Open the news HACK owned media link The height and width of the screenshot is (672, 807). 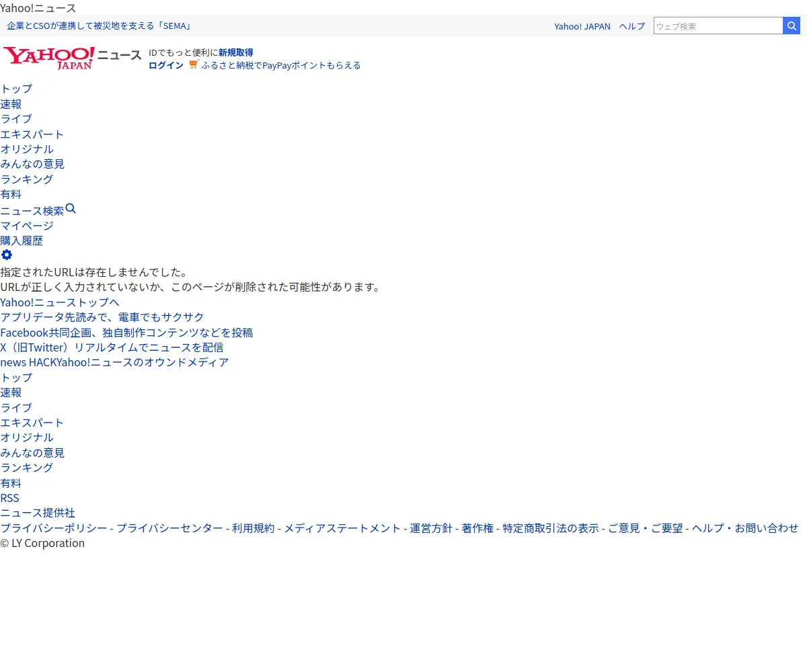pos(114,362)
